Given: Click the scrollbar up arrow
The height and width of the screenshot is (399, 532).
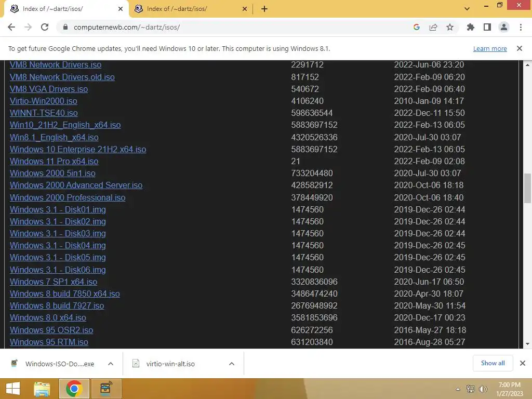Looking at the screenshot, I should tap(527, 64).
